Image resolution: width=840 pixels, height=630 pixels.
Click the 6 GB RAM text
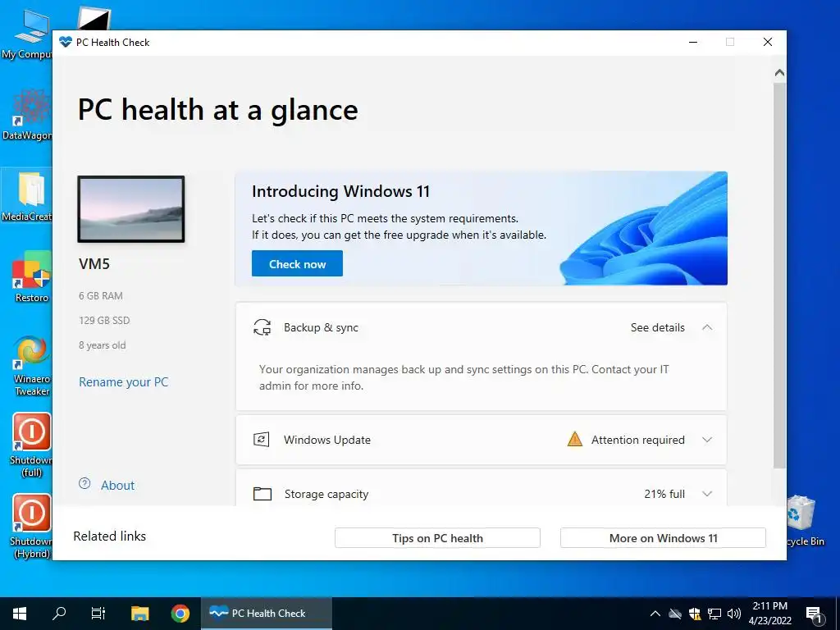[101, 295]
